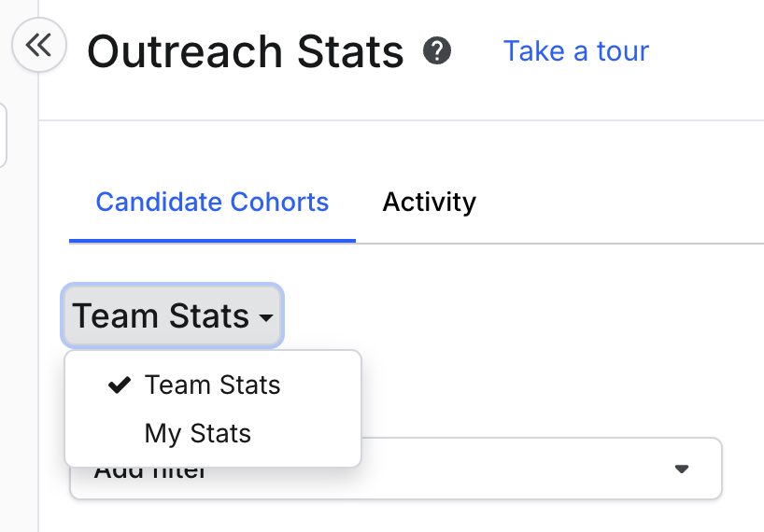
Task: Switch to the Candidate Cohorts tab
Action: (x=212, y=202)
